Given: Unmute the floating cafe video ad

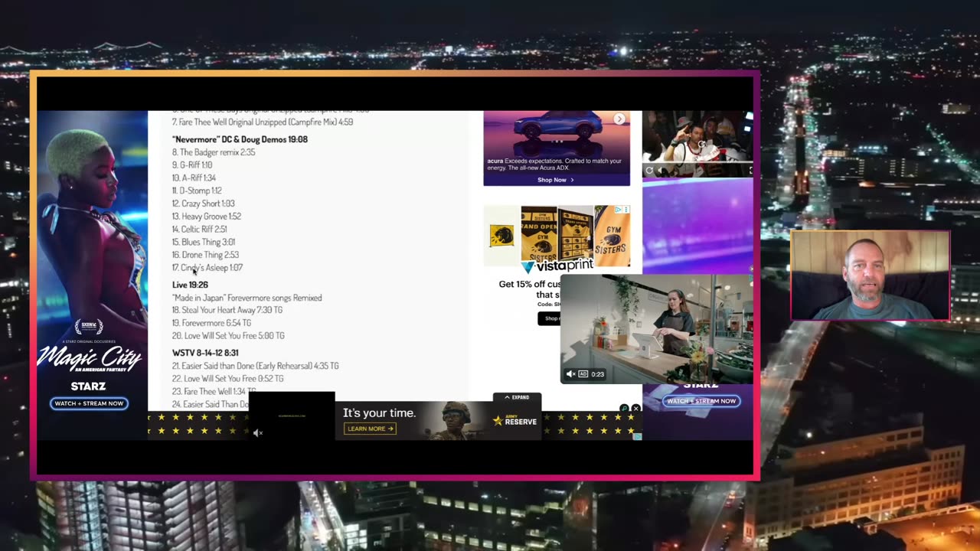Looking at the screenshot, I should tap(570, 374).
